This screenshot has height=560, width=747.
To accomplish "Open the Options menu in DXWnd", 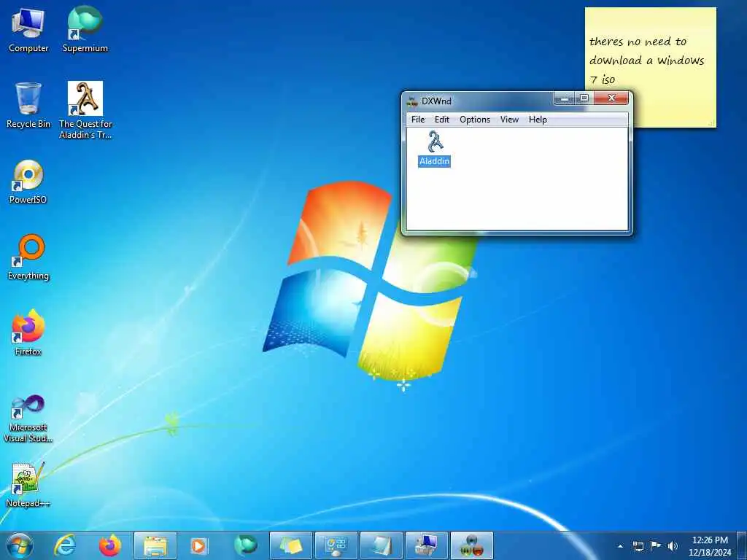I will tap(474, 120).
